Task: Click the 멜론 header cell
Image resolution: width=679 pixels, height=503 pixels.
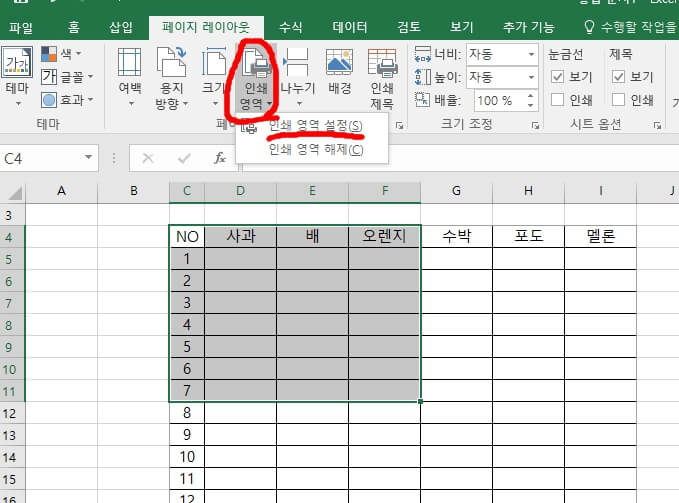Action: pyautogui.click(x=600, y=236)
